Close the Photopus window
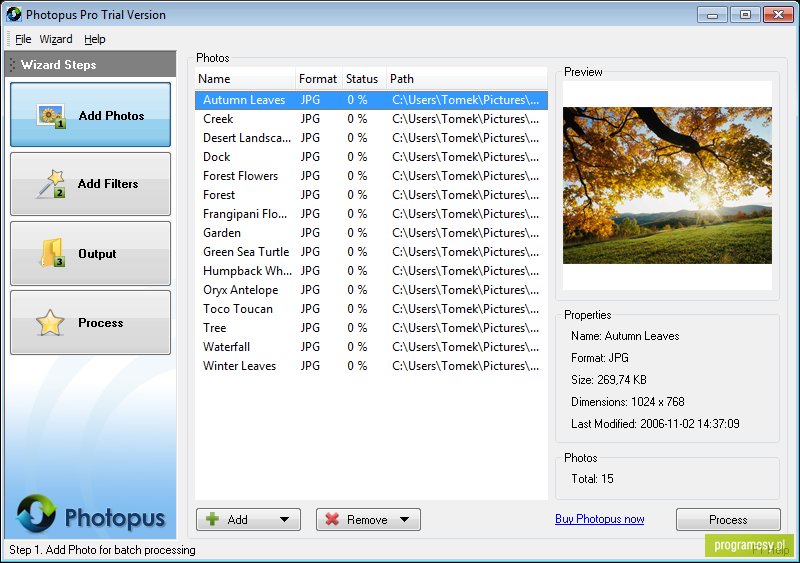800x563 pixels. (778, 14)
